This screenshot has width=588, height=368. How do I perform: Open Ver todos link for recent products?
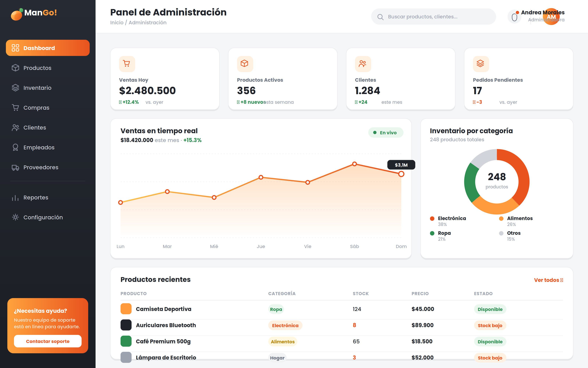click(x=548, y=280)
